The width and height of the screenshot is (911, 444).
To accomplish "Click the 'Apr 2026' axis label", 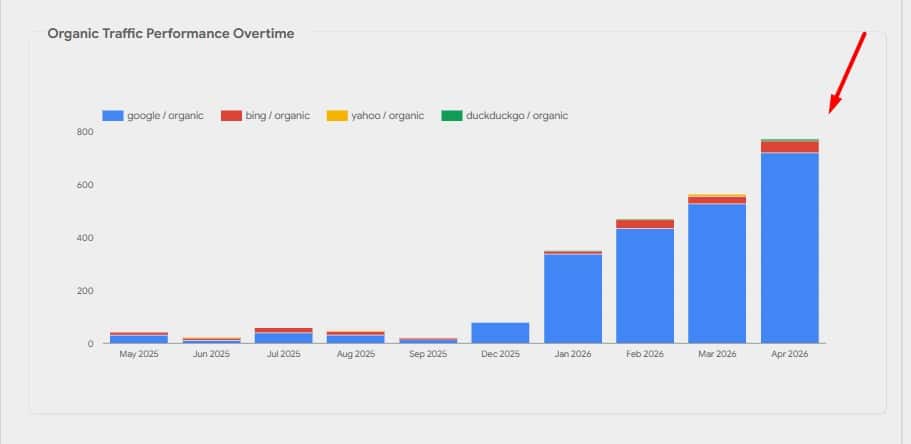I will click(790, 354).
